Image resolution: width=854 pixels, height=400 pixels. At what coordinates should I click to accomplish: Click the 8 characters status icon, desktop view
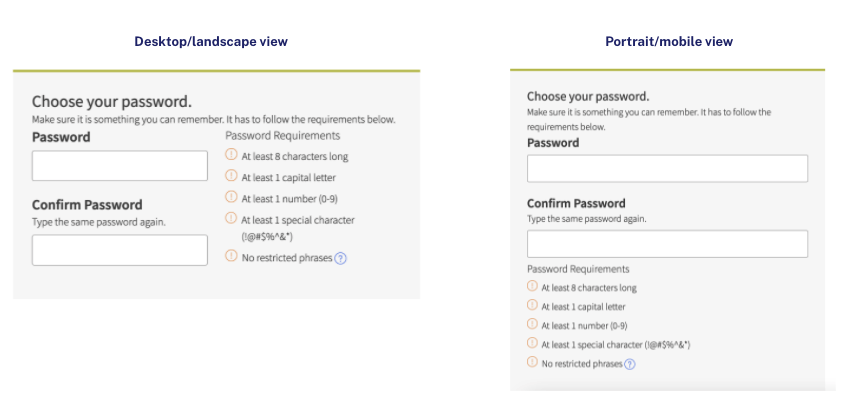[x=231, y=155]
